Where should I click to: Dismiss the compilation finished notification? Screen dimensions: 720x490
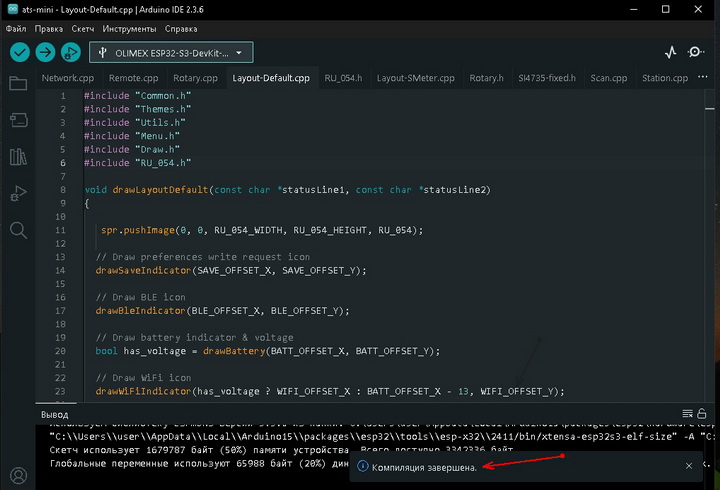coord(689,466)
